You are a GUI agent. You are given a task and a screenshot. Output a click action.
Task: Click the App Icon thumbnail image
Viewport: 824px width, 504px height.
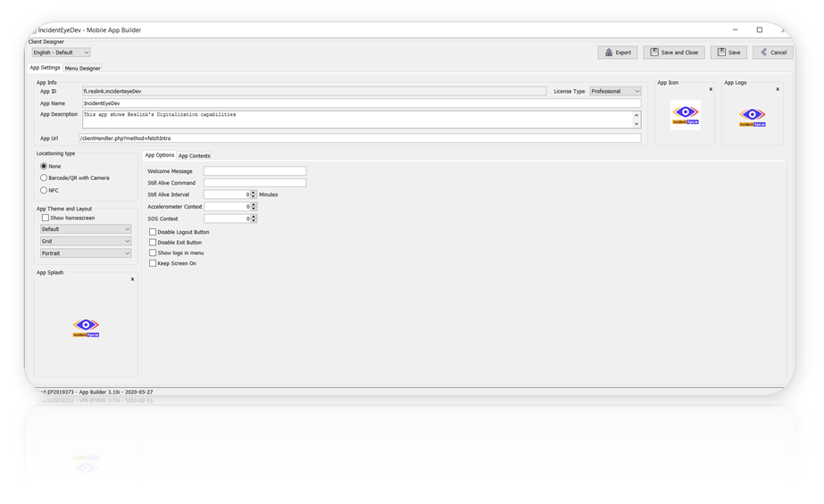pyautogui.click(x=686, y=116)
